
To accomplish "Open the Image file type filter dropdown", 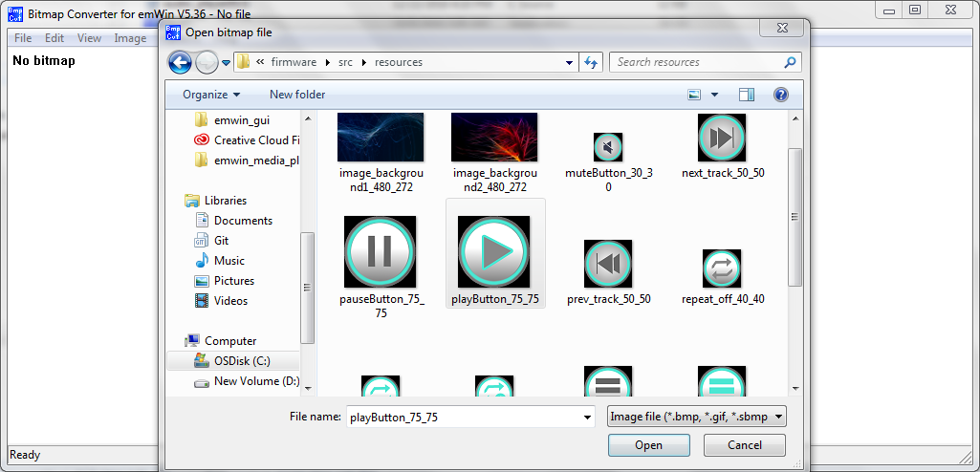I will point(696,417).
